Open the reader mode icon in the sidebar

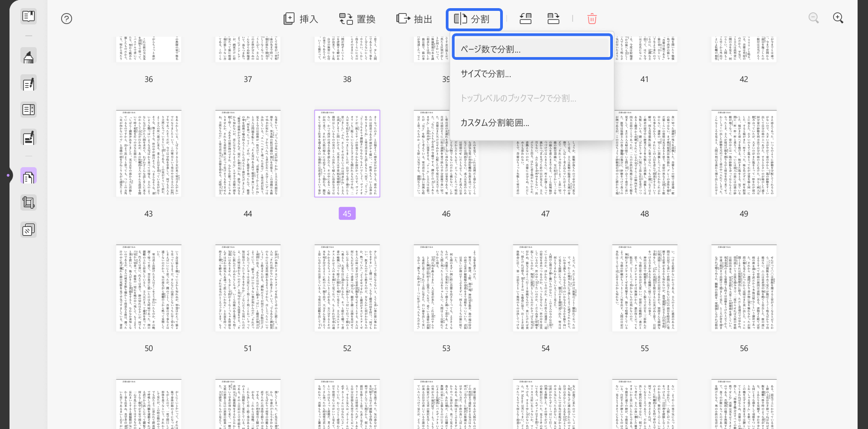pos(29,17)
